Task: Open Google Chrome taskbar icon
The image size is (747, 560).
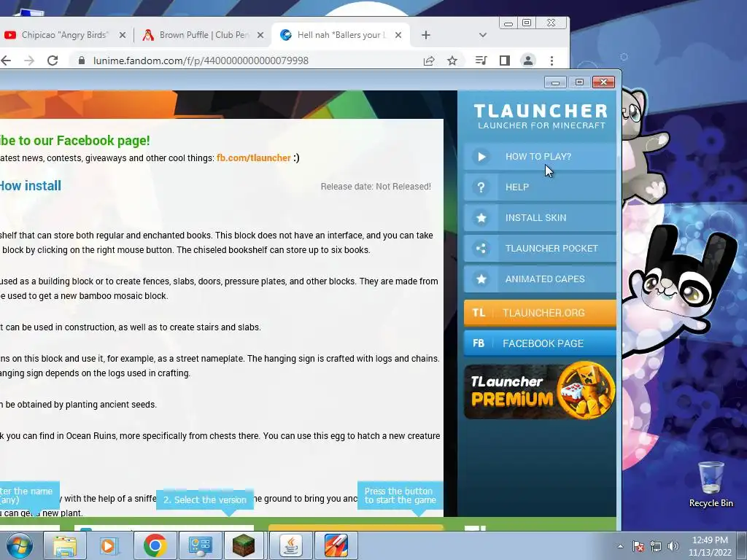Action: (x=155, y=545)
